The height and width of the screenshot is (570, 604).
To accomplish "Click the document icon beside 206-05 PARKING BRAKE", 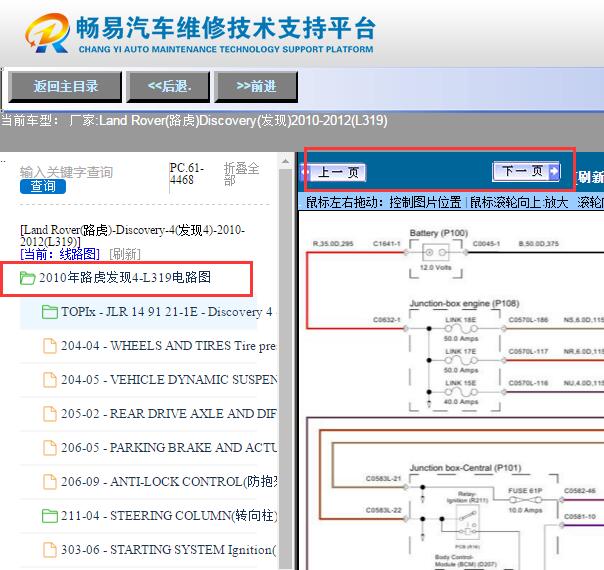I will click(x=50, y=447).
